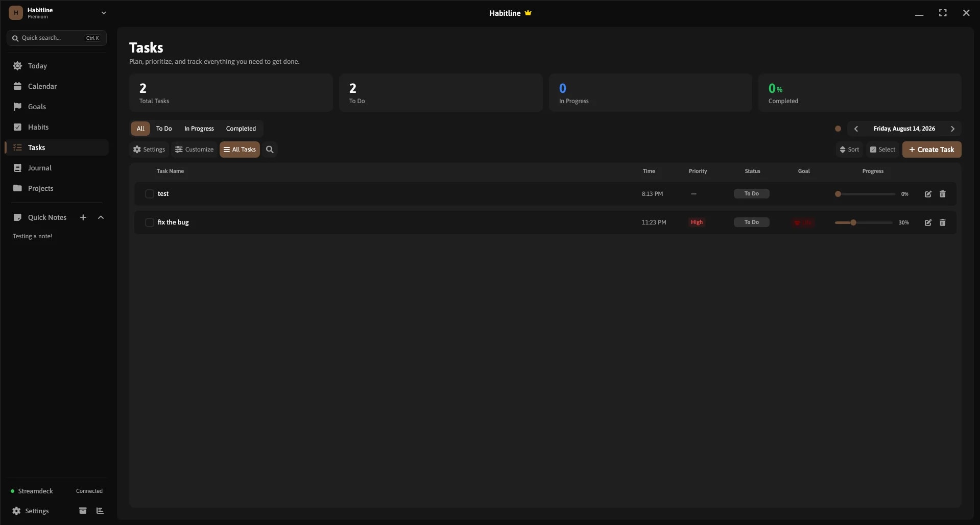Show the All filter tab
980x525 pixels.
coord(140,129)
